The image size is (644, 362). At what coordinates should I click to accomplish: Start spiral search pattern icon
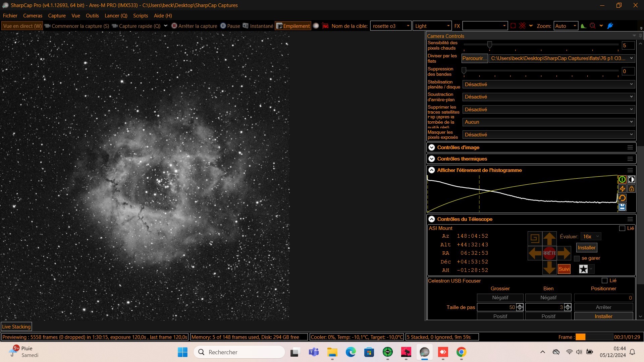[535, 239]
